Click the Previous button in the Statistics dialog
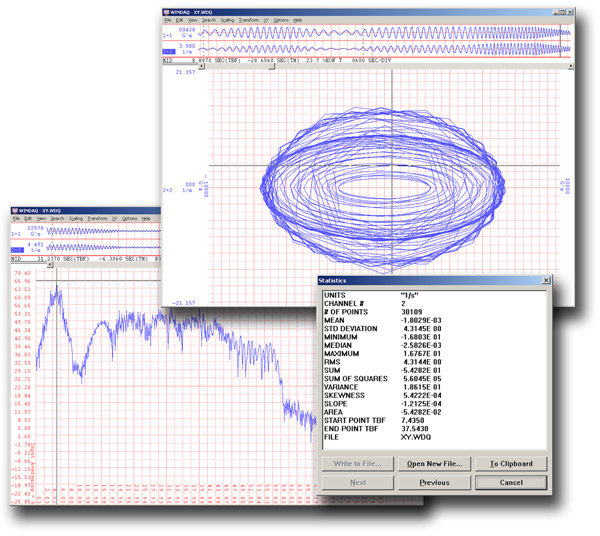Screen dimensions: 600x536 point(434,482)
